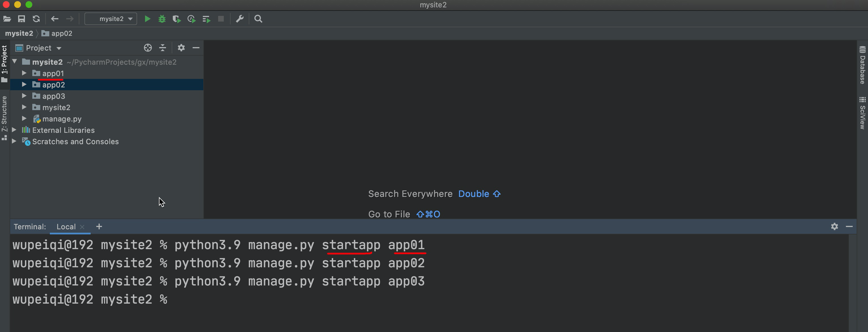Open the mysite2 run configuration dropdown
The height and width of the screenshot is (332, 868).
point(111,19)
